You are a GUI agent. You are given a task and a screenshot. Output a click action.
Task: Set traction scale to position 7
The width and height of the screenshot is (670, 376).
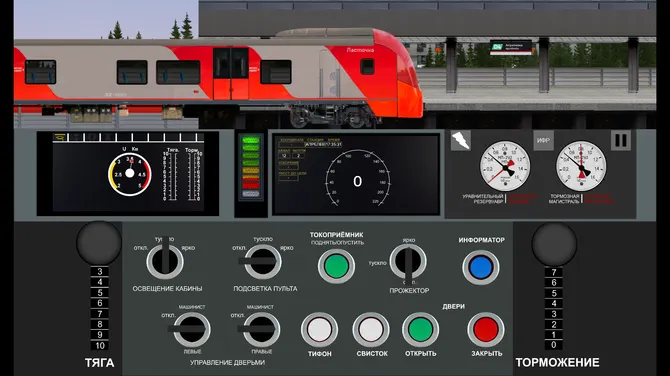pyautogui.click(x=100, y=314)
